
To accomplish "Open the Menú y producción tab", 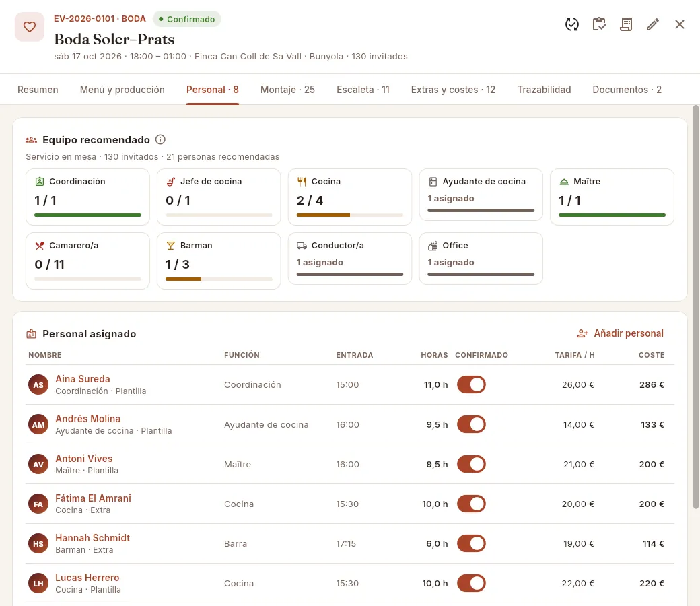I will pyautogui.click(x=123, y=90).
